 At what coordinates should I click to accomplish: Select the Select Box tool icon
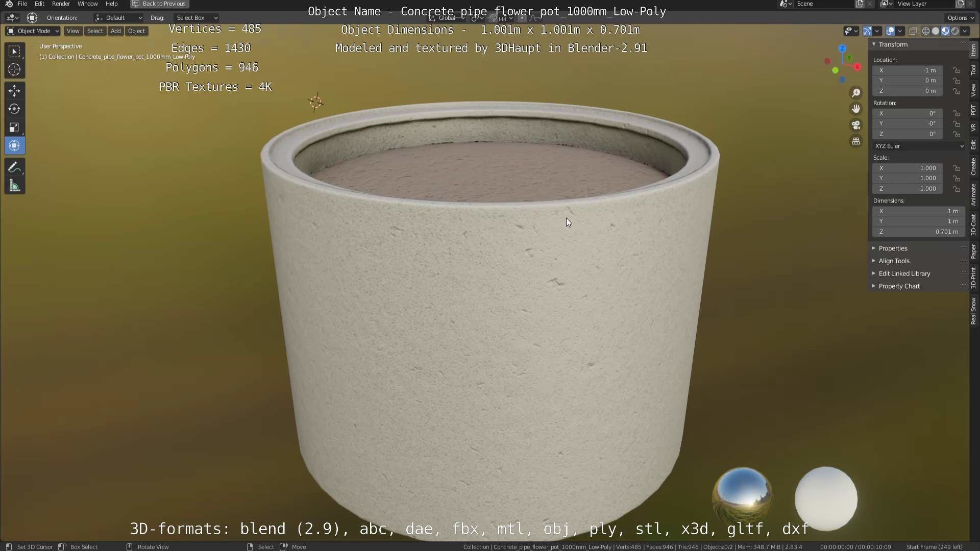coord(14,51)
